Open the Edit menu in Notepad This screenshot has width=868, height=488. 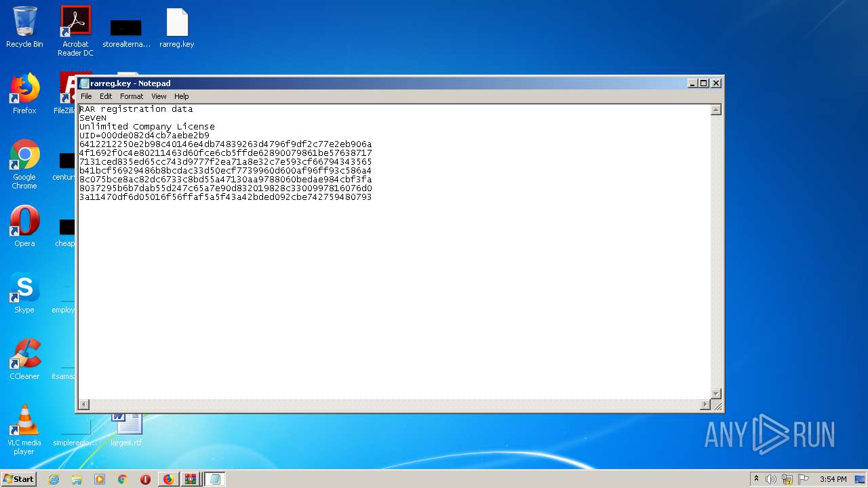pyautogui.click(x=106, y=96)
